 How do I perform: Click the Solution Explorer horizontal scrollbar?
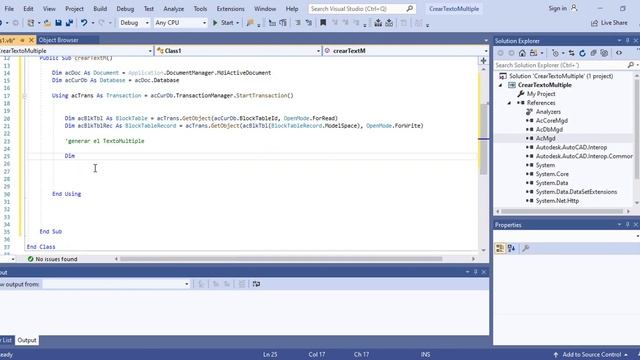click(562, 211)
